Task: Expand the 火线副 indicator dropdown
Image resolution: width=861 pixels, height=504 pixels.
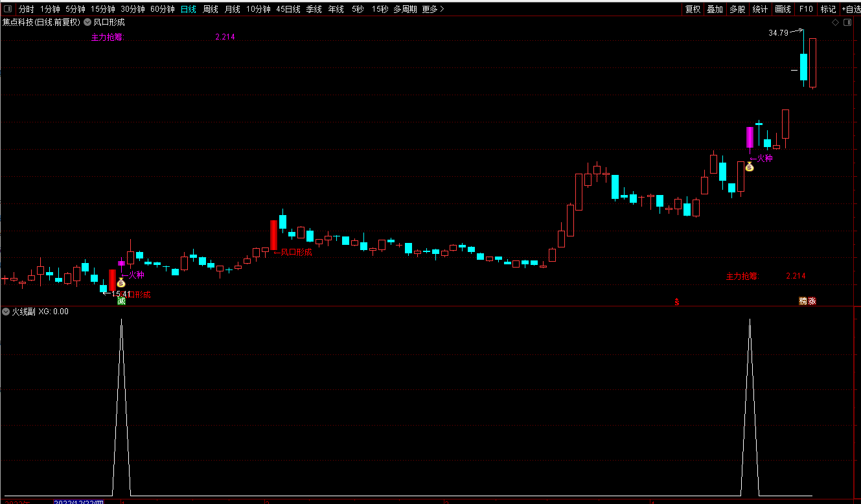Action: (x=5, y=312)
